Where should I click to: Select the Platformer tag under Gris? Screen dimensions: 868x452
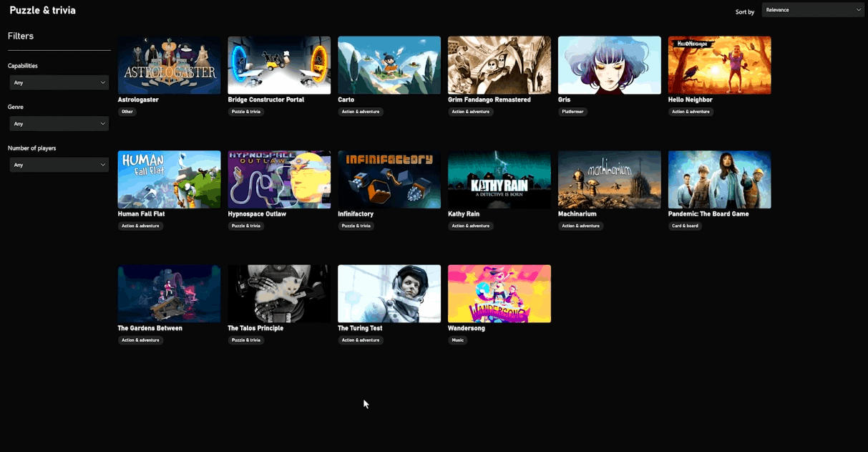click(573, 112)
